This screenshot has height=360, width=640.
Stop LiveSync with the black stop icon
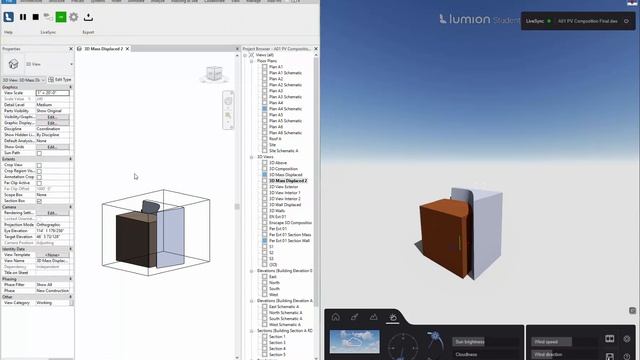pos(36,17)
